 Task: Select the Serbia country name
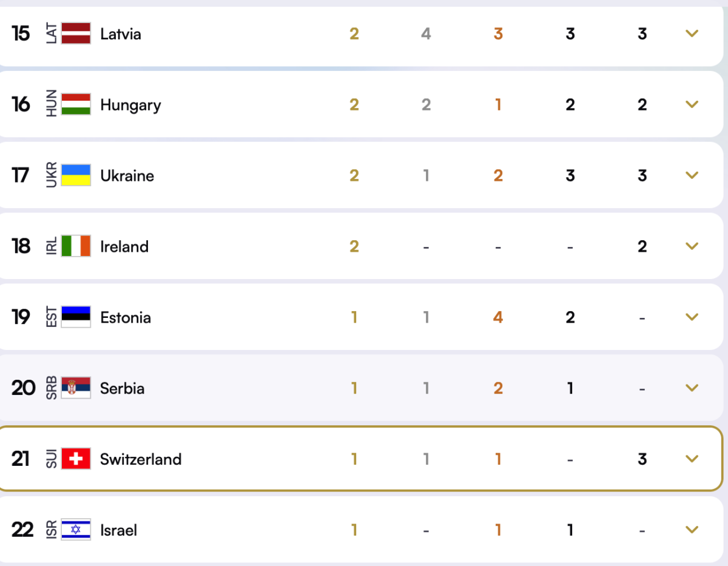click(x=122, y=388)
